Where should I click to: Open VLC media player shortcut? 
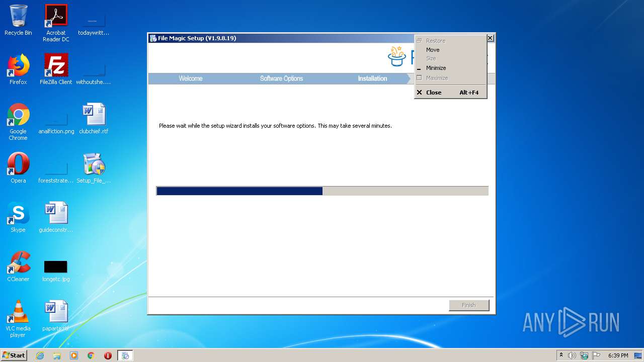(x=18, y=319)
